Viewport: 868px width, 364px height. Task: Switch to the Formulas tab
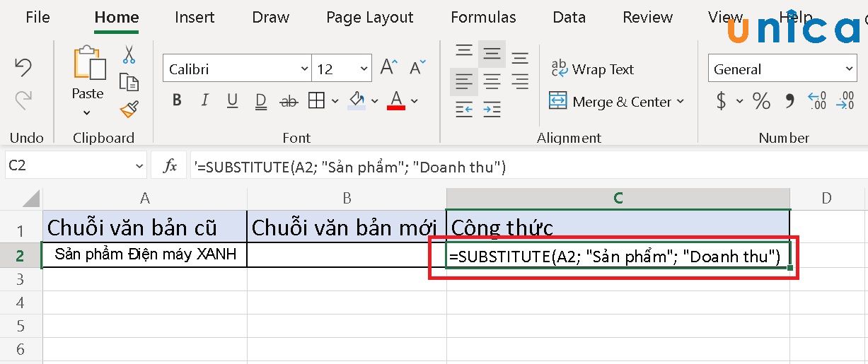[x=483, y=18]
